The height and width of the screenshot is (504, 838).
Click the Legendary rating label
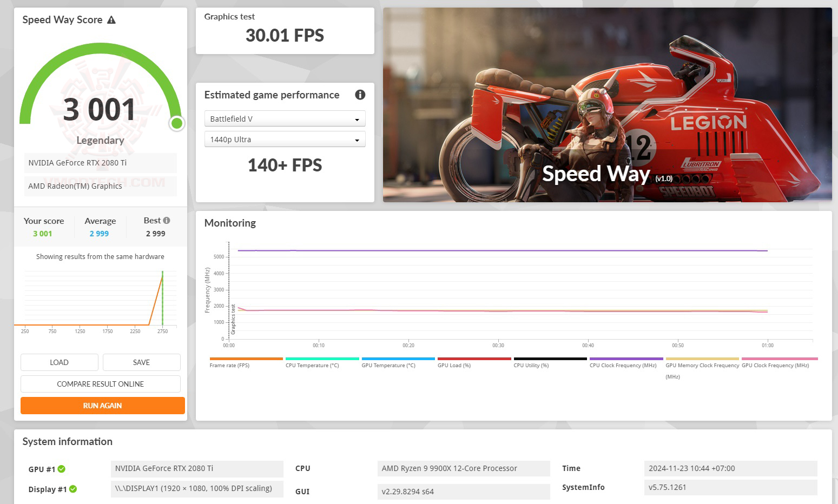coord(100,140)
